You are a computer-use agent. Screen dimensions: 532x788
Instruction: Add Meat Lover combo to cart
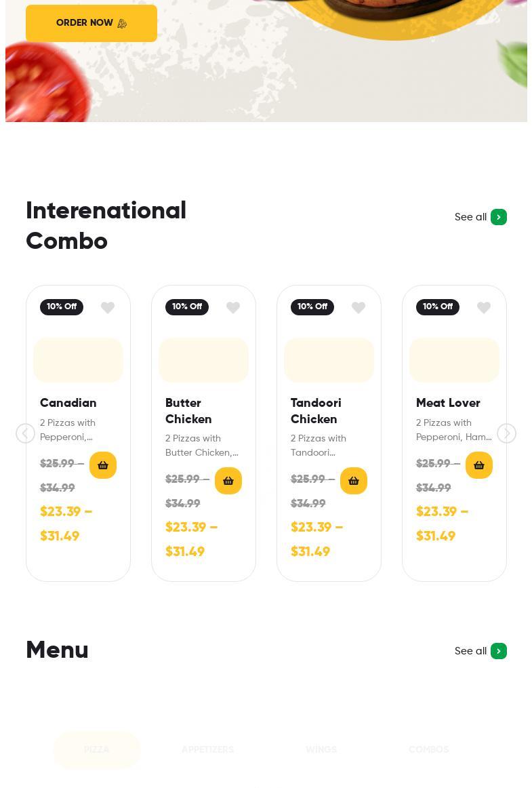[x=479, y=465]
